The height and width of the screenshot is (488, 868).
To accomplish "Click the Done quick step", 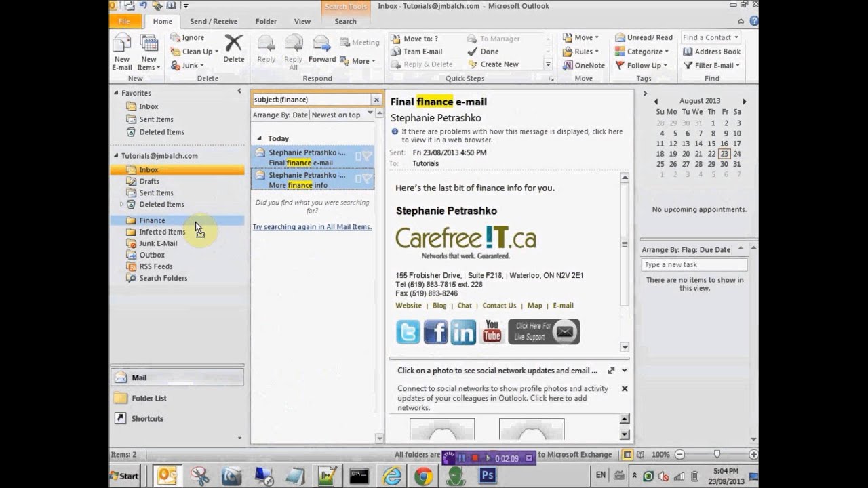I will (483, 52).
